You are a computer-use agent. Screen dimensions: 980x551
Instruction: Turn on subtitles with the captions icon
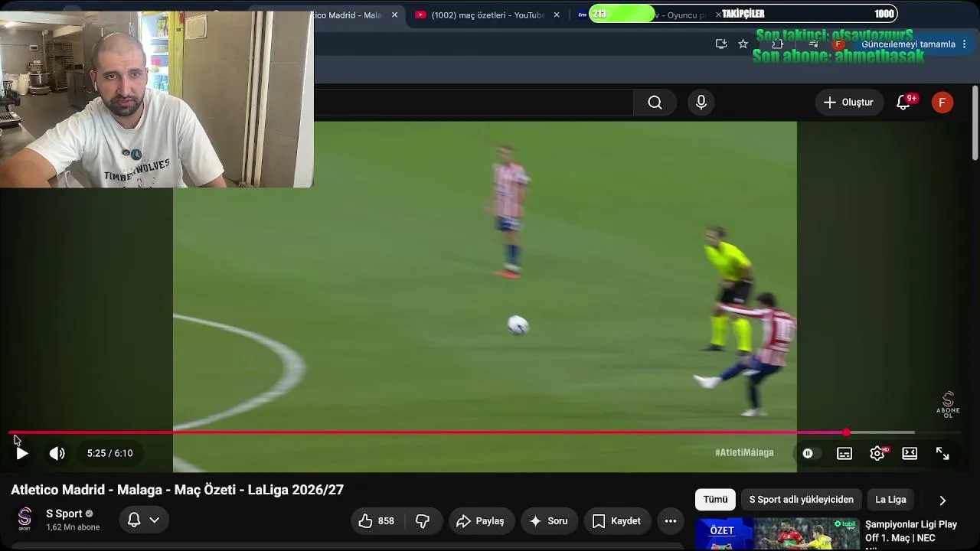pos(844,453)
